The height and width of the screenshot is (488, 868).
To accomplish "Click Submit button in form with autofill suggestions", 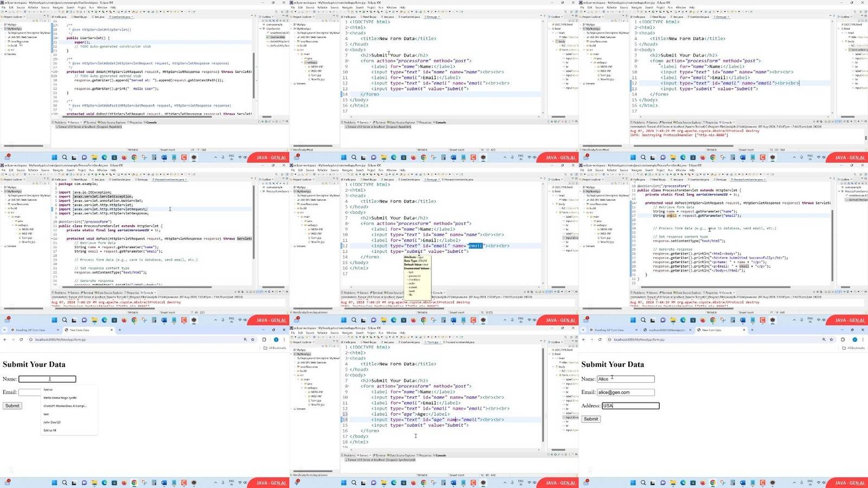I will (12, 405).
